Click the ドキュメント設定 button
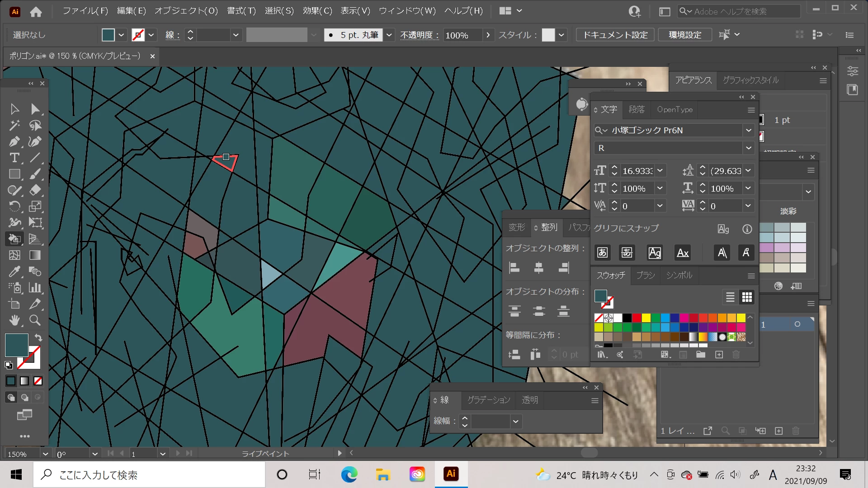The image size is (868, 488). pyautogui.click(x=615, y=35)
